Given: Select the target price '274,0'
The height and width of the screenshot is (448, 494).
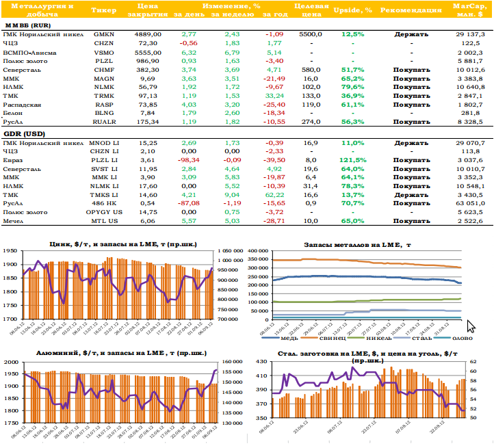Looking at the screenshot, I should click(311, 122).
